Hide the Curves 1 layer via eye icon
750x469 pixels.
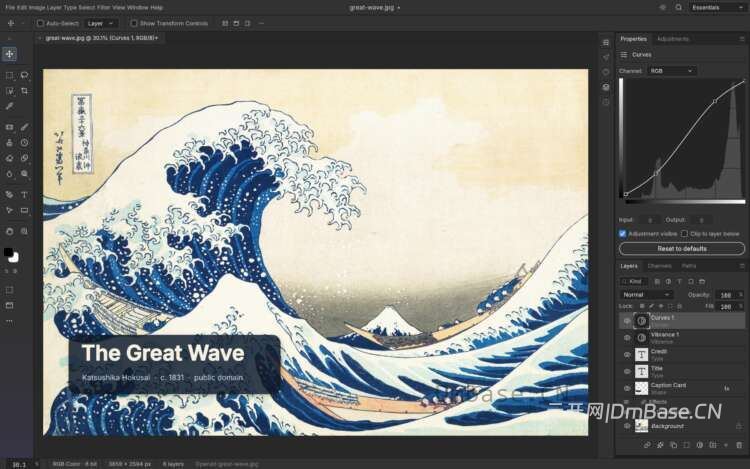click(x=627, y=321)
